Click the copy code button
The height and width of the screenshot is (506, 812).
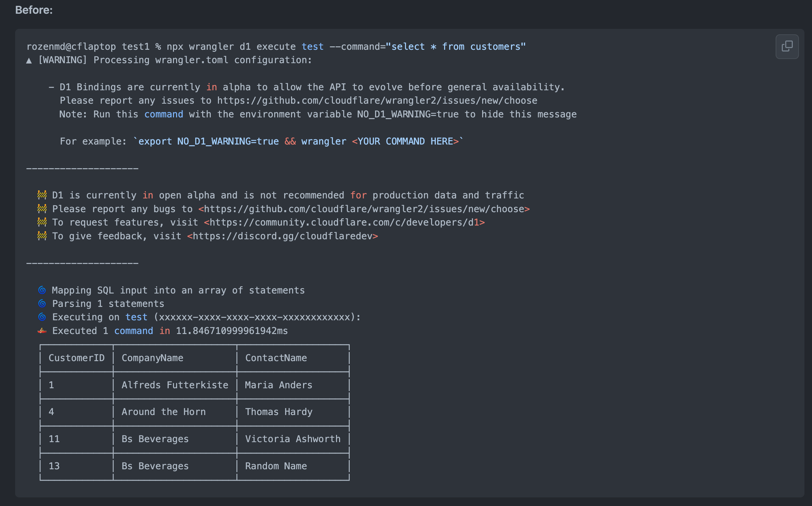(x=787, y=46)
